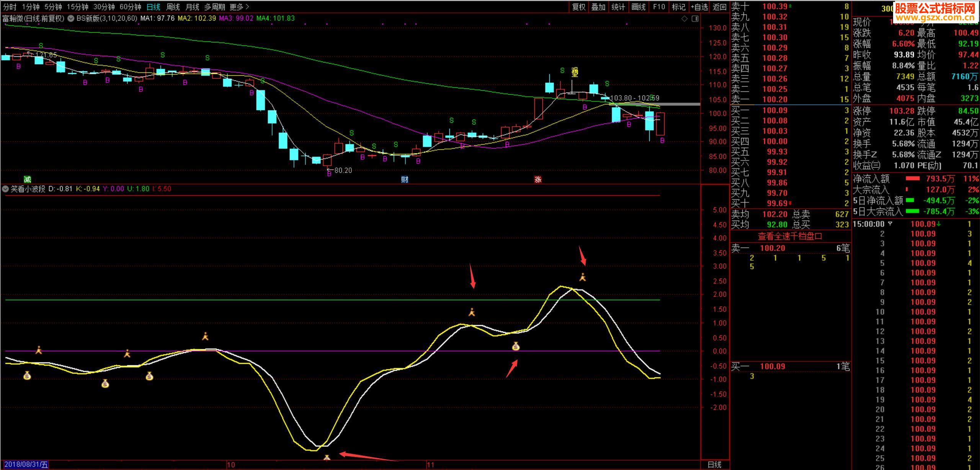This screenshot has height=470, width=980.
Task: Switch to 15分钟 chart period
Action: click(x=77, y=7)
